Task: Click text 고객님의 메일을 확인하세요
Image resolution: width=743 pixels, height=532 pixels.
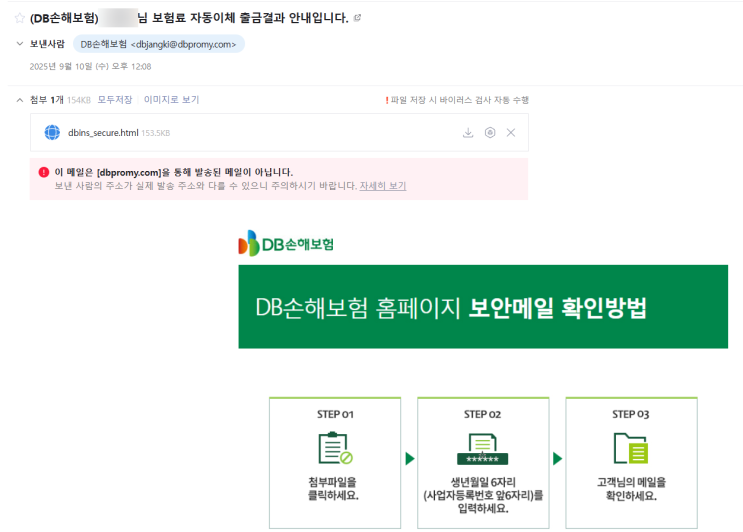Action: pos(631,489)
